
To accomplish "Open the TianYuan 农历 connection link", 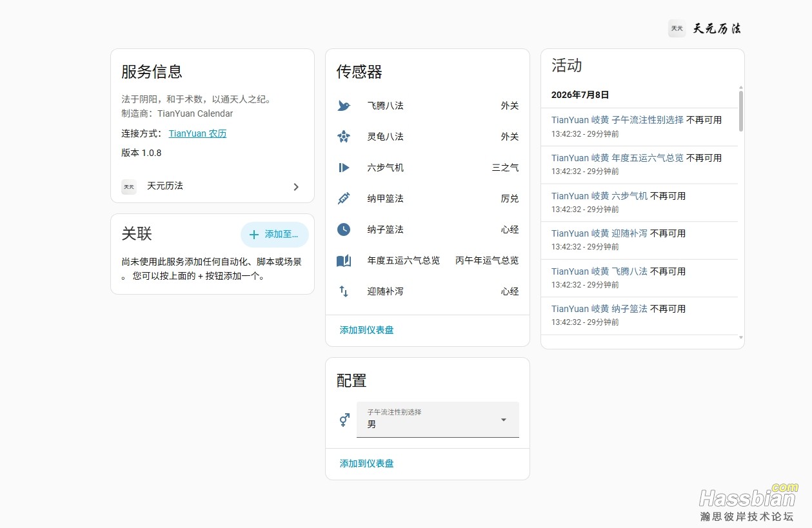I will point(197,133).
